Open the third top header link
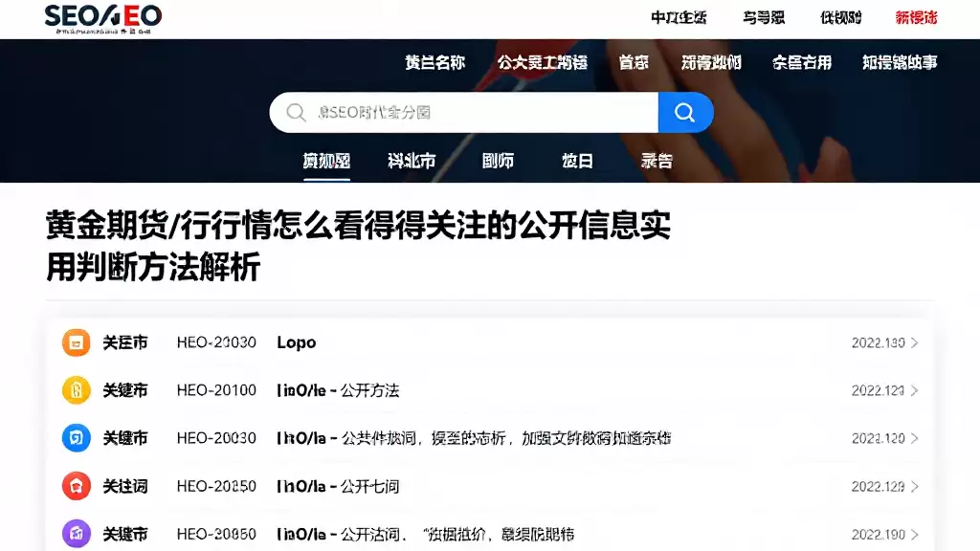 tap(840, 17)
